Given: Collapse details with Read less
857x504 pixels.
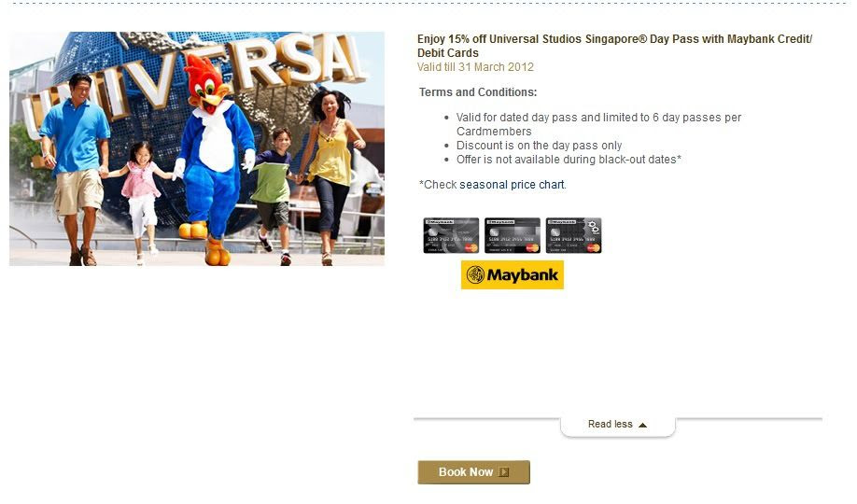Looking at the screenshot, I should click(618, 424).
